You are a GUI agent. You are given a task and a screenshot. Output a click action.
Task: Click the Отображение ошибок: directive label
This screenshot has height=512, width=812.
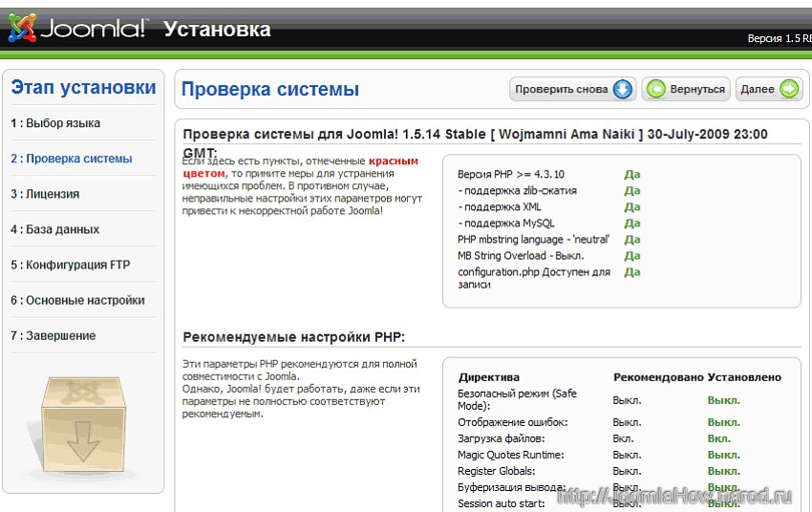tap(513, 422)
